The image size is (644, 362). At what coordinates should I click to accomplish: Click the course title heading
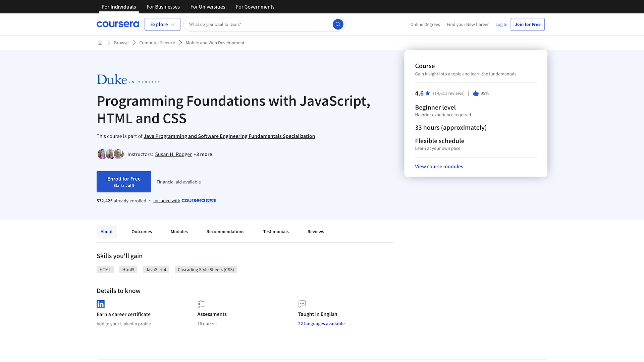coord(233,110)
